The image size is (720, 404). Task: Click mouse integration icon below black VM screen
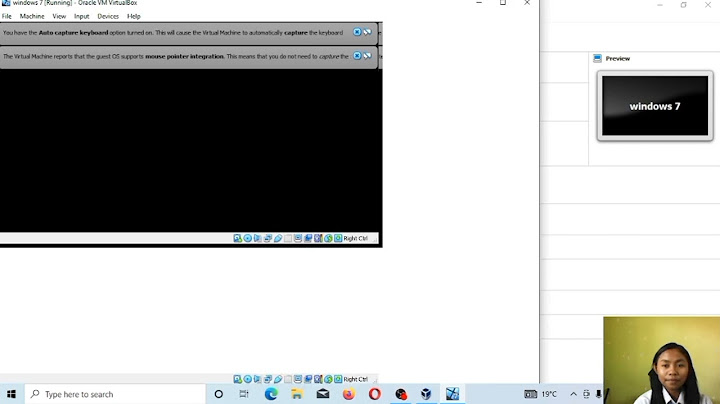click(x=328, y=238)
